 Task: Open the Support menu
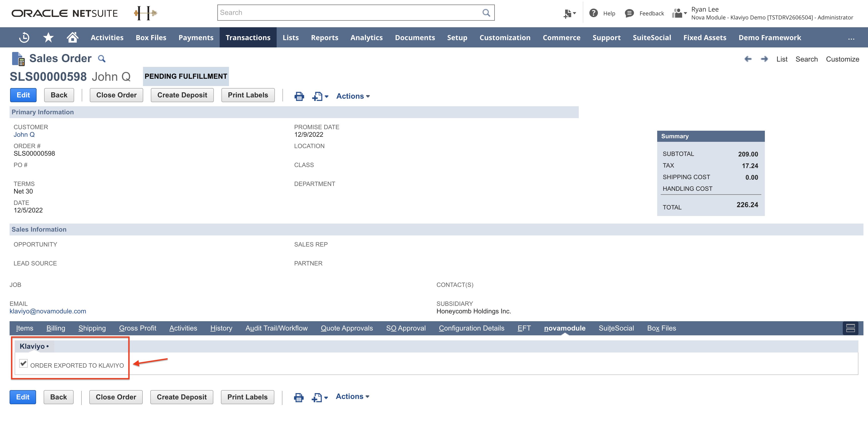(x=606, y=37)
